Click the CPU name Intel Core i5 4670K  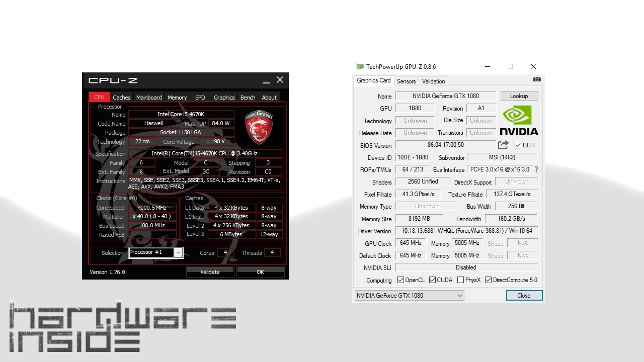coord(181,115)
